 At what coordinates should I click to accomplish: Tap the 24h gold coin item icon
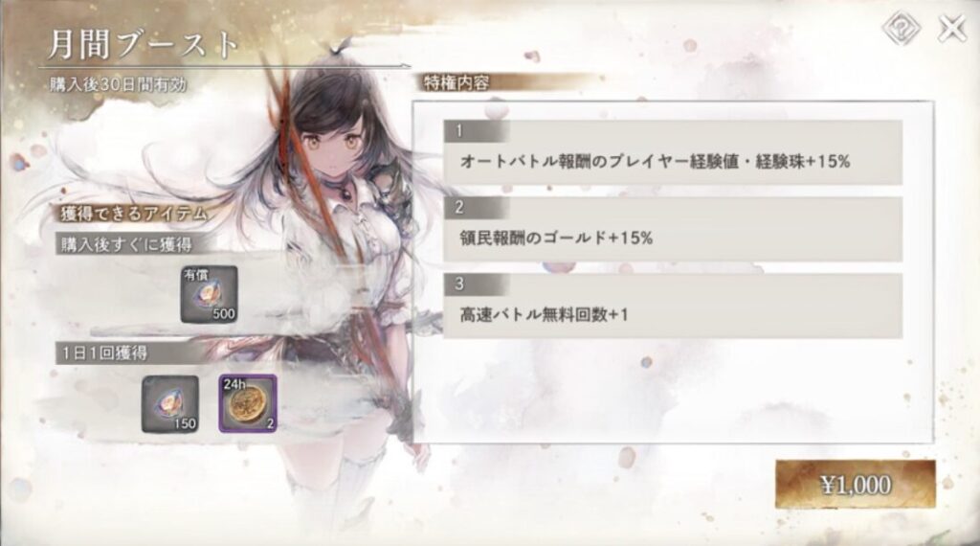tap(248, 404)
